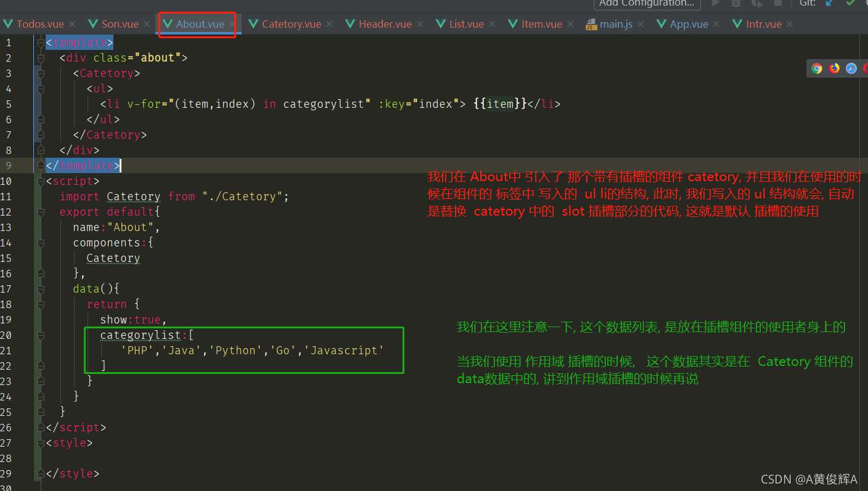
Task: Close the List.vue editor tab
Action: [492, 24]
